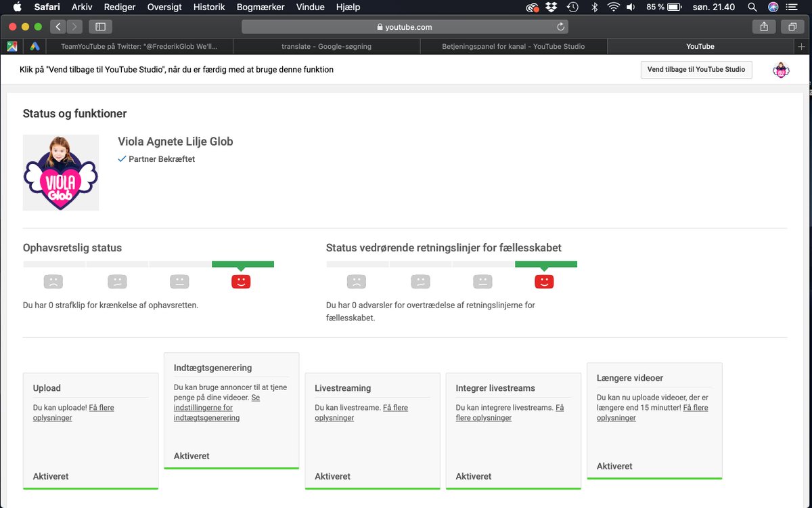This screenshot has height=508, width=812.
Task: Click the Livestreaming card title
Action: click(342, 388)
